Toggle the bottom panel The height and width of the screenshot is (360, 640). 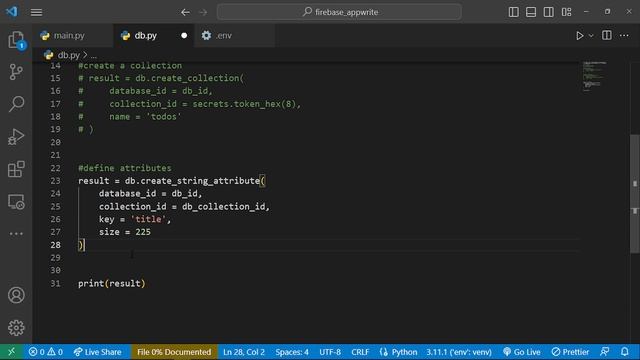tap(531, 12)
